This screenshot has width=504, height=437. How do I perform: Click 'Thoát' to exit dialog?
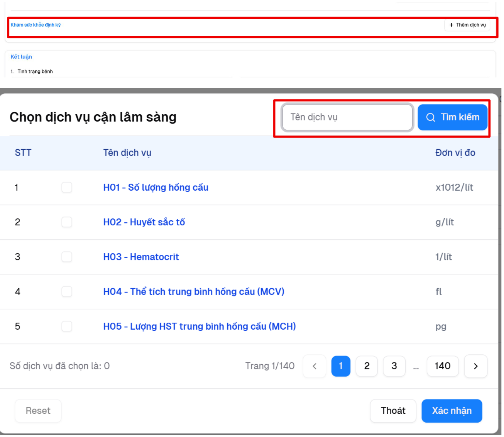393,411
